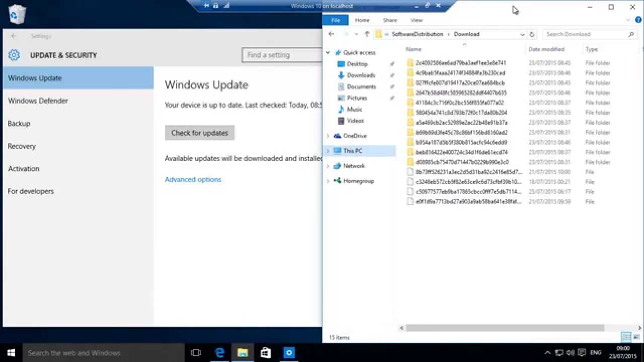The height and width of the screenshot is (362, 644).
Task: Go up one folder level
Action: coord(367,34)
